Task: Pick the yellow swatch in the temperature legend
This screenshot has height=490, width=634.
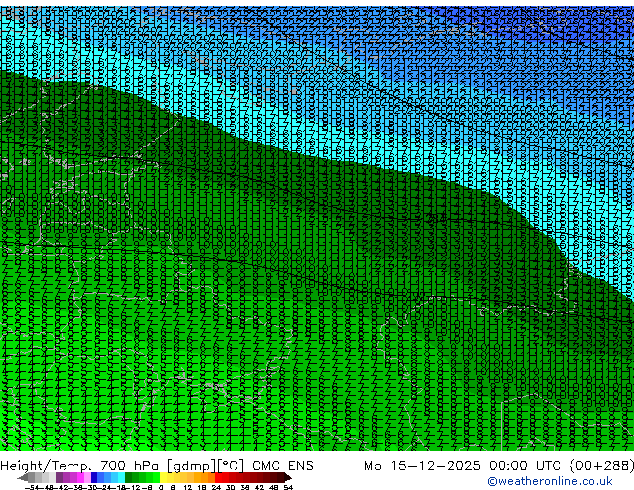Action: pos(163,477)
